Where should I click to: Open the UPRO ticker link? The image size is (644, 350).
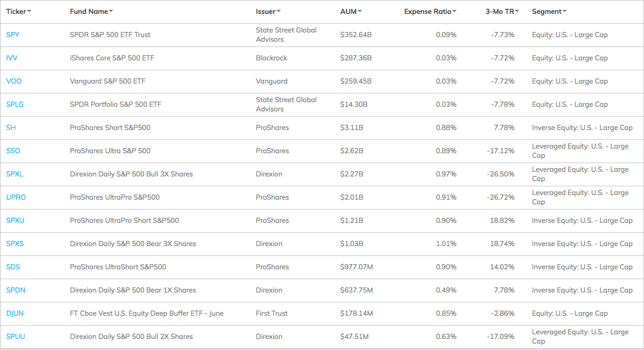pos(16,197)
